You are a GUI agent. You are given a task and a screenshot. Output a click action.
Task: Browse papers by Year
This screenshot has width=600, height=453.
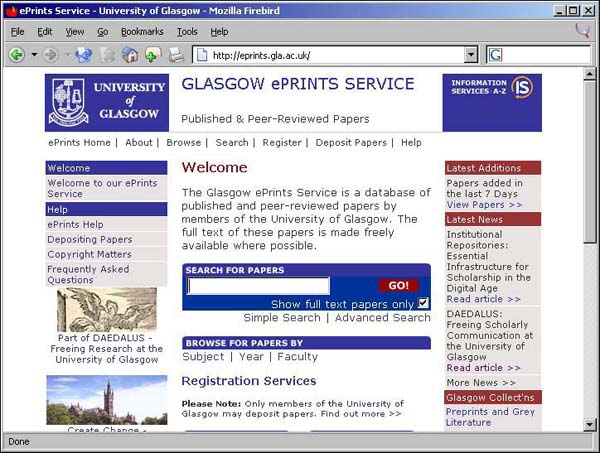pos(251,357)
